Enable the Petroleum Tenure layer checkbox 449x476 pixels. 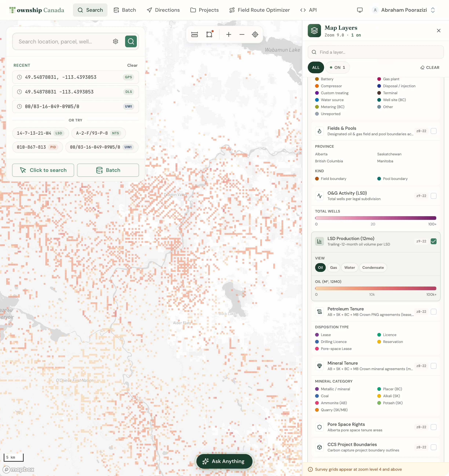tap(434, 312)
